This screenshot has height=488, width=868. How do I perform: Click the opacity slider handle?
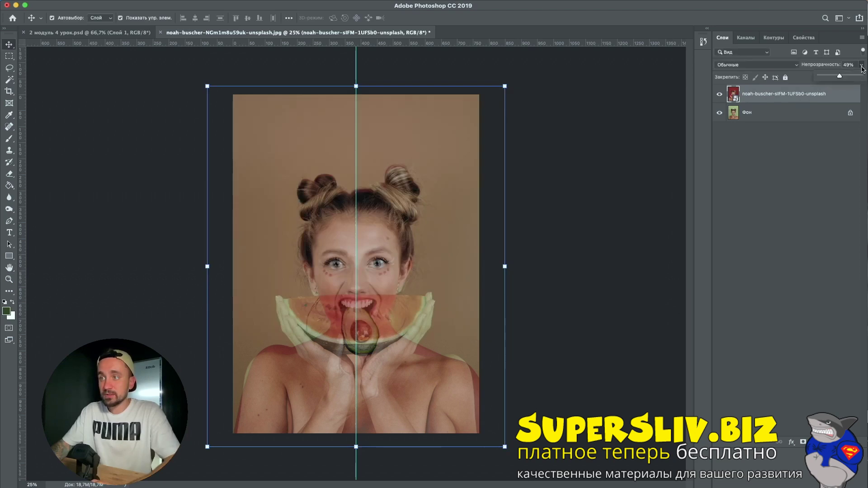pyautogui.click(x=840, y=76)
